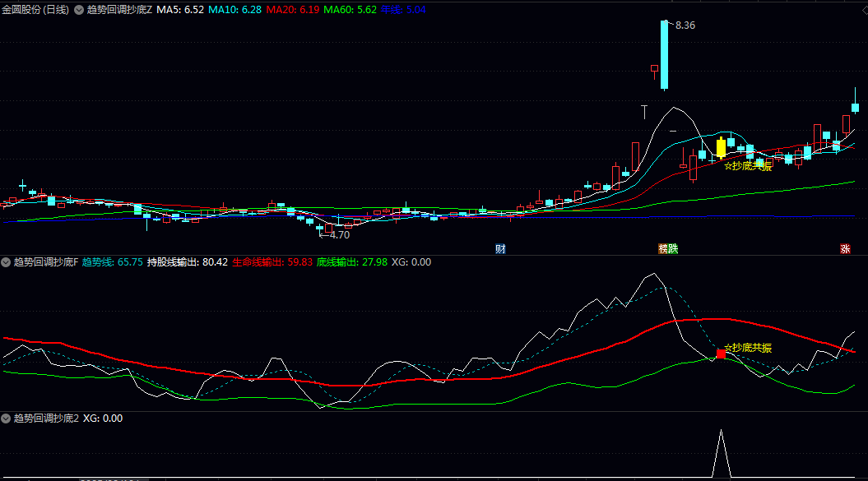Open the 趋势回调抄底2 indicator dropdown arrow
The width and height of the screenshot is (868, 481).
7,419
